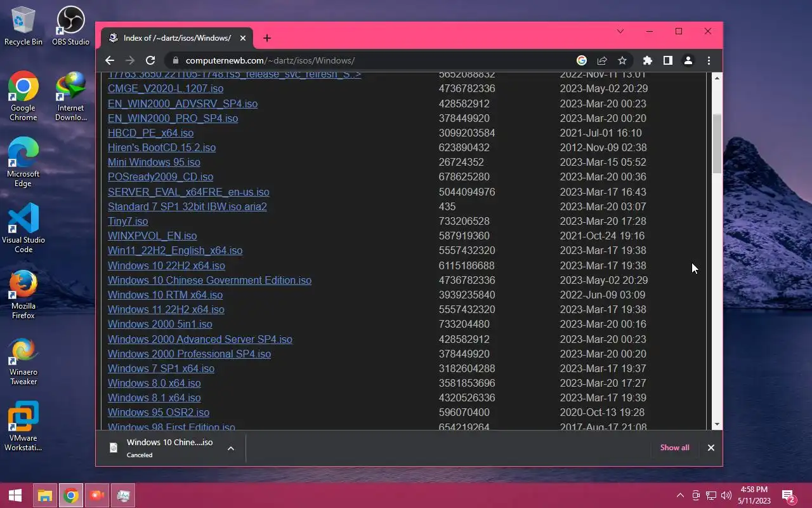812x508 pixels.
Task: Expand options for the canceled Windows 10 download
Action: coord(231,448)
